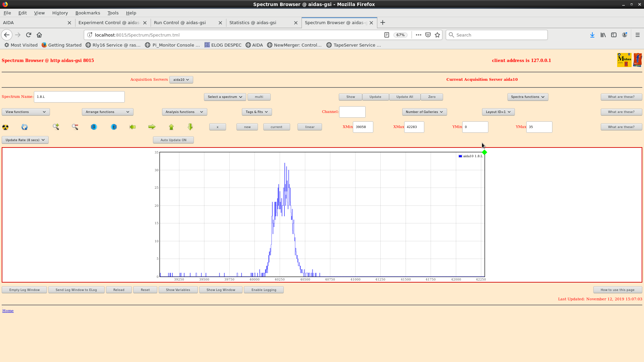644x362 pixels.
Task: Toggle the linear scale button
Action: click(310, 127)
